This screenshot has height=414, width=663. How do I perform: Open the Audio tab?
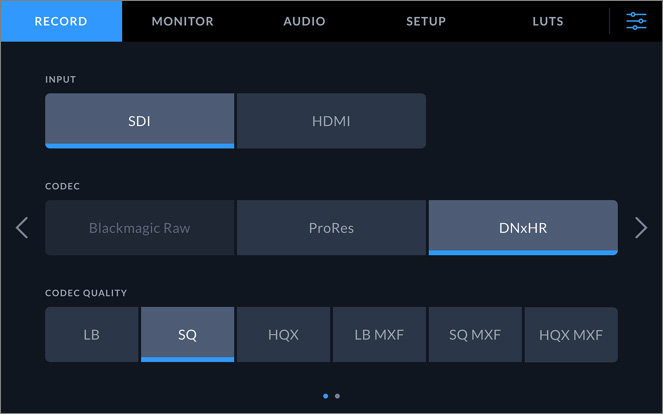[x=304, y=21]
